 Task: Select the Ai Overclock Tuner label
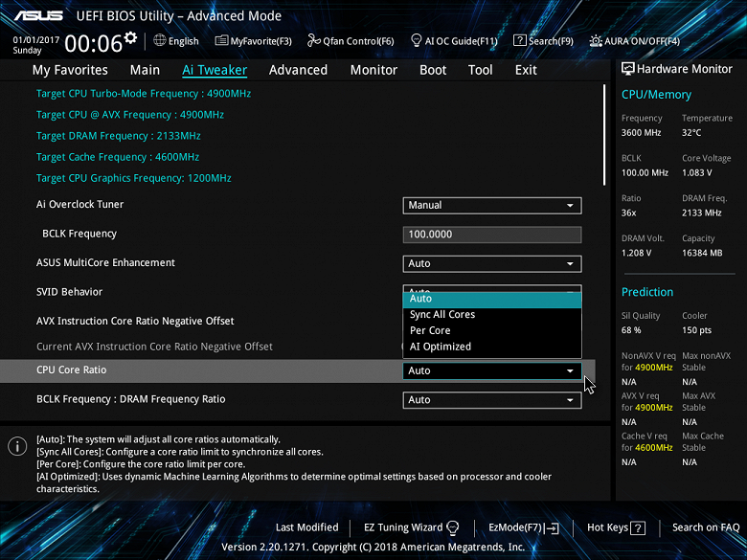[80, 204]
